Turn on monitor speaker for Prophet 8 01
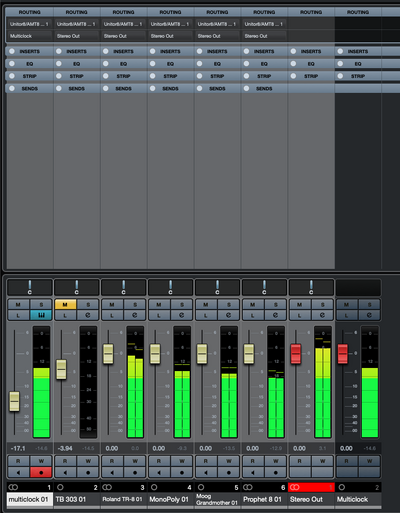Image resolution: width=400 pixels, height=513 pixels. 253,472
